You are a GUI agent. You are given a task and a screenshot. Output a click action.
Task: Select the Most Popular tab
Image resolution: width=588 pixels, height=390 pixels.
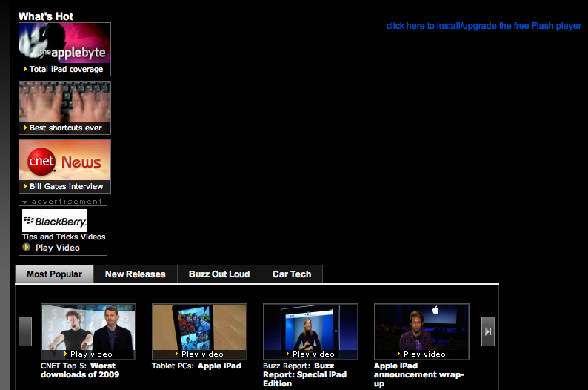tap(54, 274)
